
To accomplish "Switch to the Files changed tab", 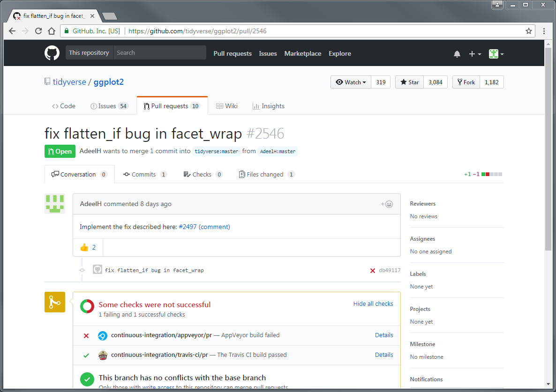I will [266, 175].
